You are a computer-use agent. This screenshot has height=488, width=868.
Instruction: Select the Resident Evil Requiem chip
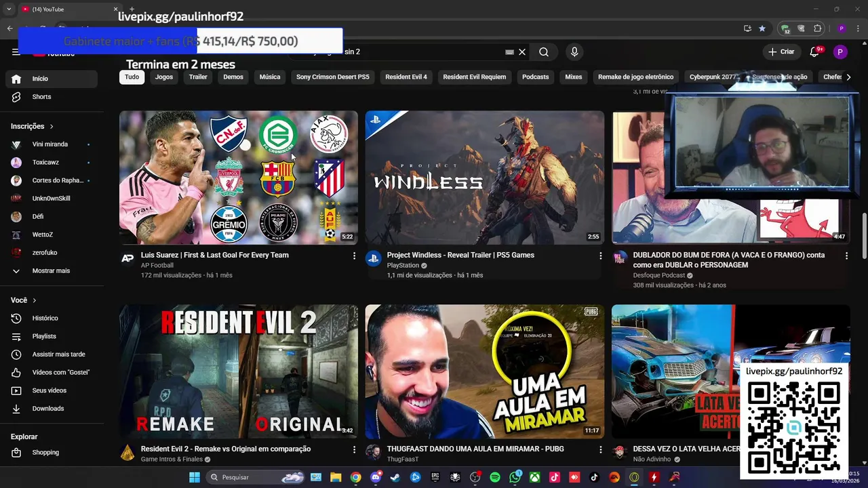475,77
